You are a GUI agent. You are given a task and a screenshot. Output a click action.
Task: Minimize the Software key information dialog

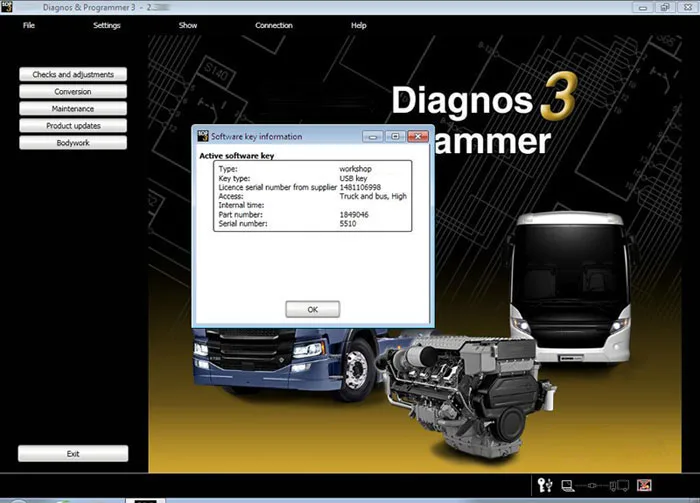tap(372, 136)
